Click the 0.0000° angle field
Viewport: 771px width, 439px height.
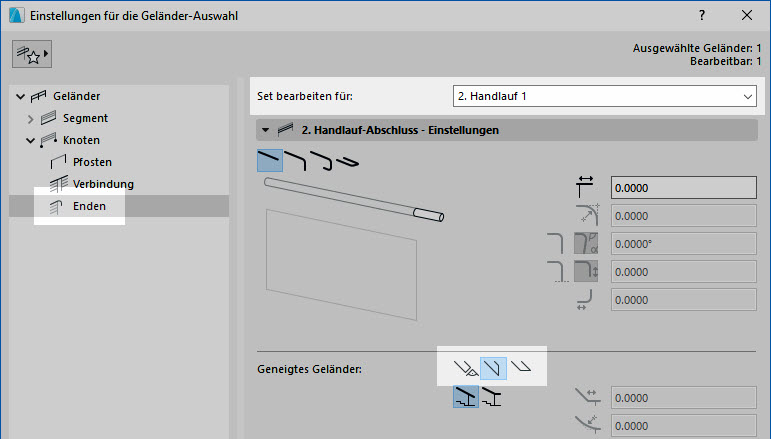pyautogui.click(x=683, y=244)
